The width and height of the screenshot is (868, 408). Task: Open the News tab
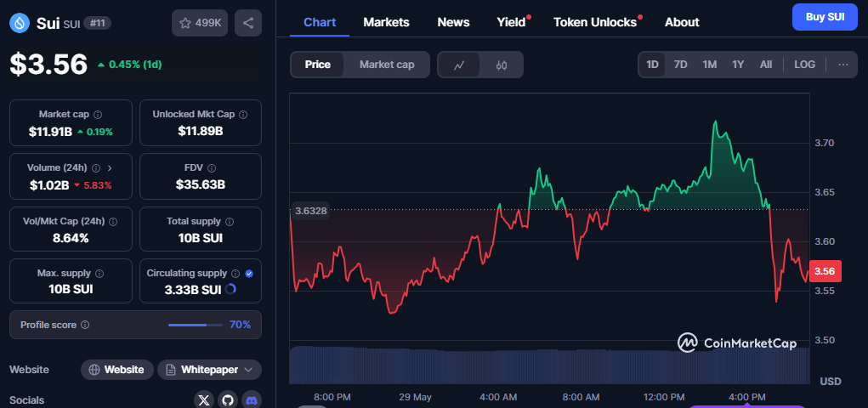(453, 22)
